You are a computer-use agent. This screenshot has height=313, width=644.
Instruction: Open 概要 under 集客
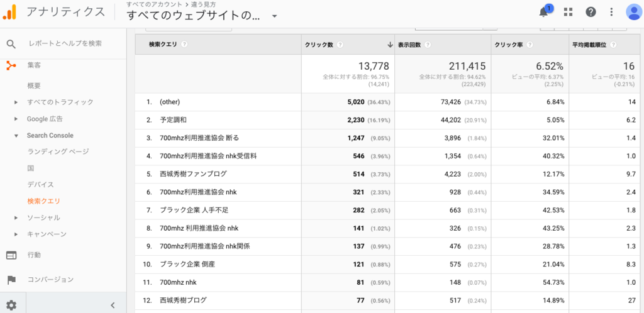[x=34, y=85]
